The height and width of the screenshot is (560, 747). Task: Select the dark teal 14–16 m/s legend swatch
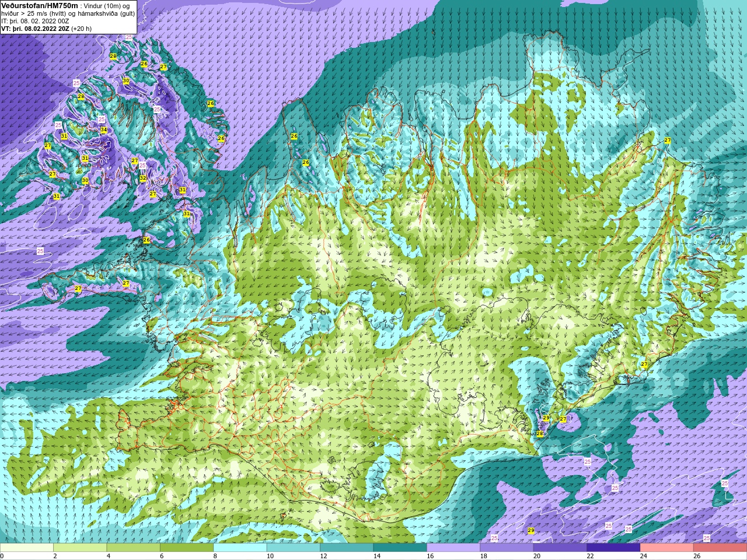point(400,548)
